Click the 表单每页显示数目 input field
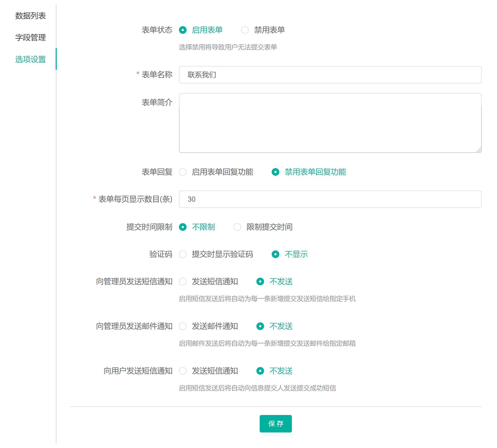This screenshot has width=497, height=448. (330, 199)
